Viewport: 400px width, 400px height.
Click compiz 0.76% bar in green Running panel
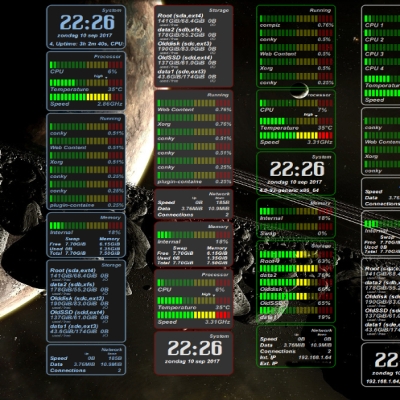pyautogui.click(x=296, y=18)
